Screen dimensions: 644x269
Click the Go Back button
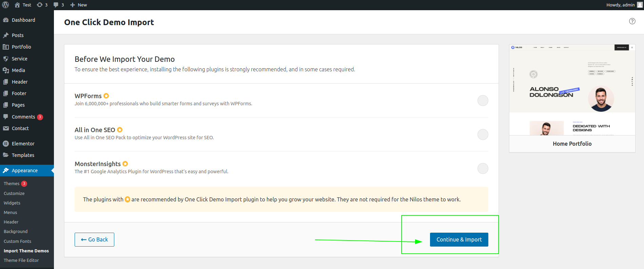click(94, 239)
